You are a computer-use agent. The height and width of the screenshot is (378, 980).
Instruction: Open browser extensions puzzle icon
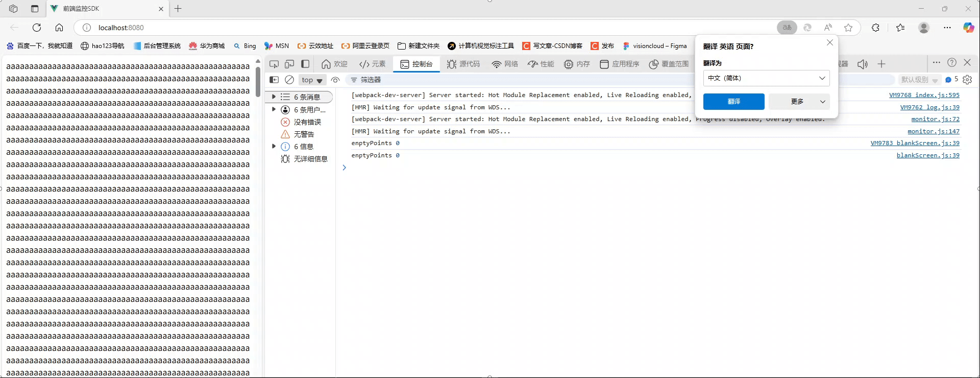[876, 28]
